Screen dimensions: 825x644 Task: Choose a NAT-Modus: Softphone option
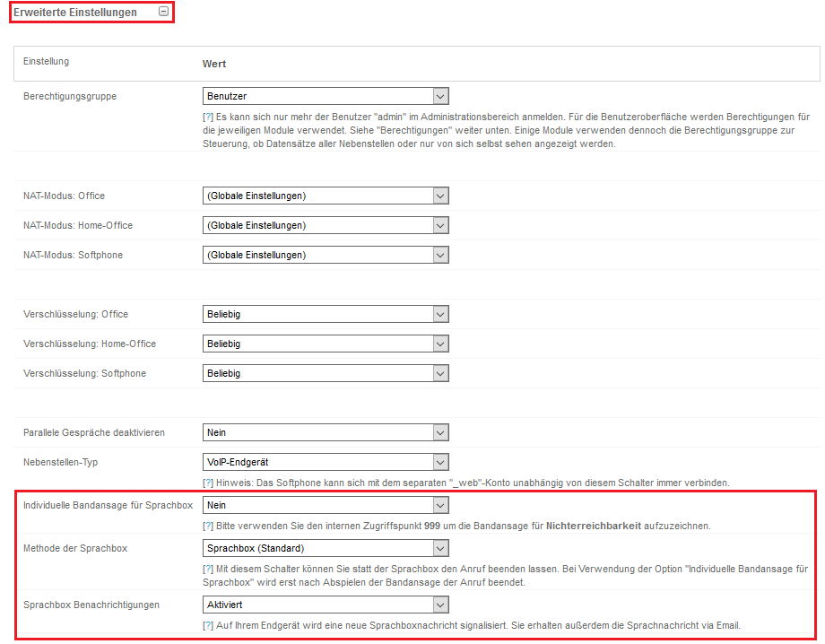(326, 255)
